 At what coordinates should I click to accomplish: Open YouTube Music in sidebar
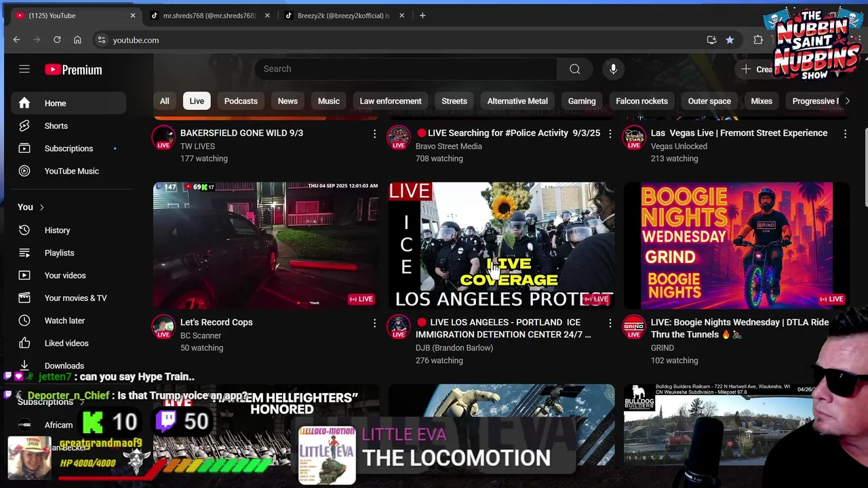click(x=68, y=171)
